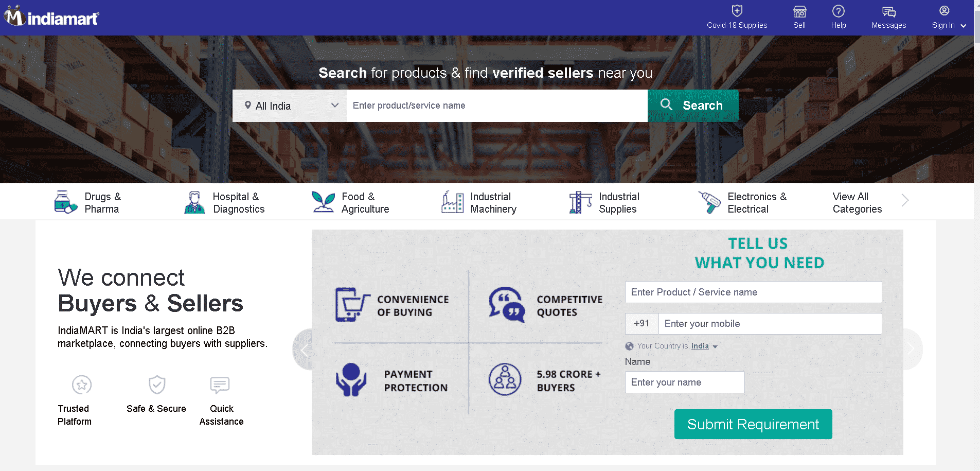This screenshot has width=980, height=471.
Task: Change country via the India dropdown link
Action: tap(704, 346)
